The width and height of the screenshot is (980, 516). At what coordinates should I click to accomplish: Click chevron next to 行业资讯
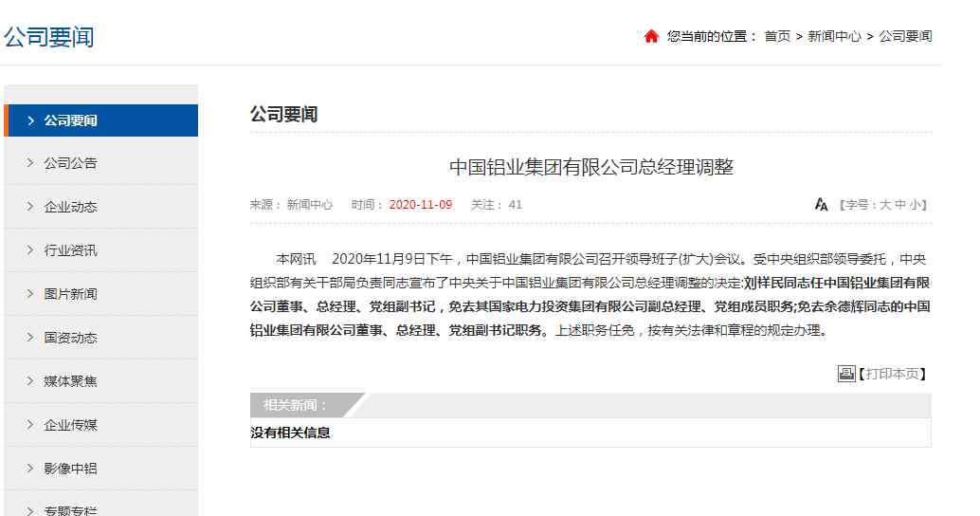[x=30, y=250]
